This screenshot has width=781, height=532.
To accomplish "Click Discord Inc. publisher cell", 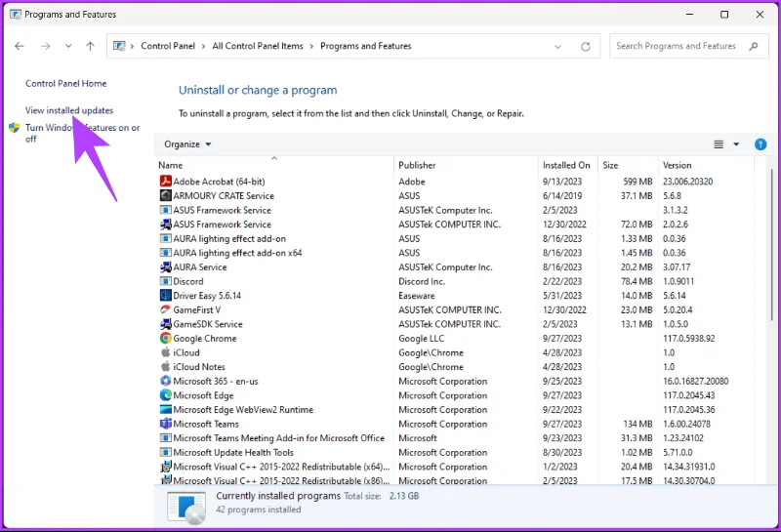I will tap(422, 281).
